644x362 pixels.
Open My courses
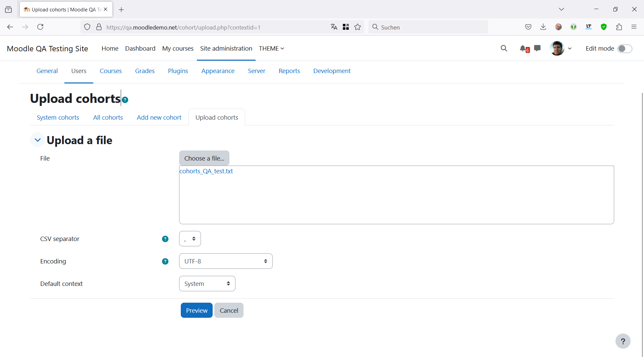[x=178, y=49]
